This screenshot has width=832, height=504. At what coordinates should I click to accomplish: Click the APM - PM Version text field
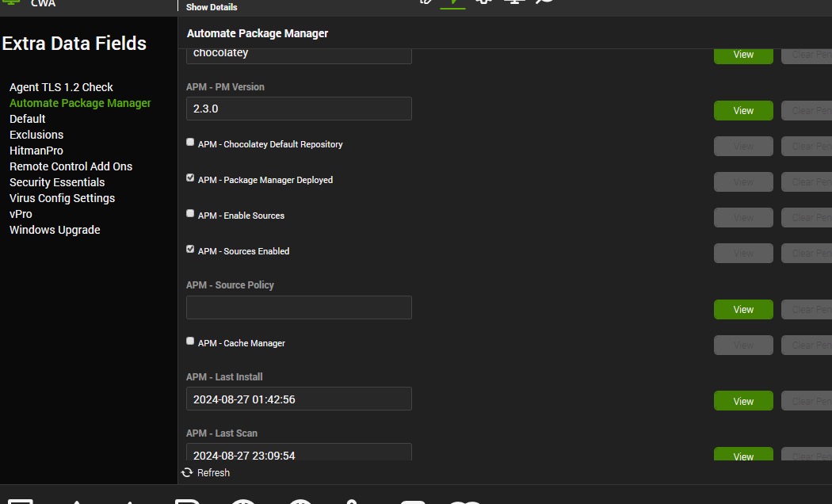[299, 109]
